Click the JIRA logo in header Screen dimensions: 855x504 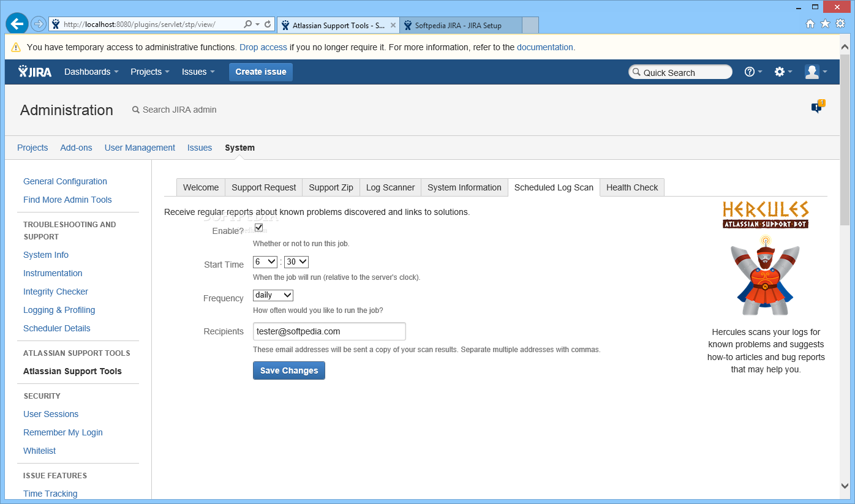35,72
